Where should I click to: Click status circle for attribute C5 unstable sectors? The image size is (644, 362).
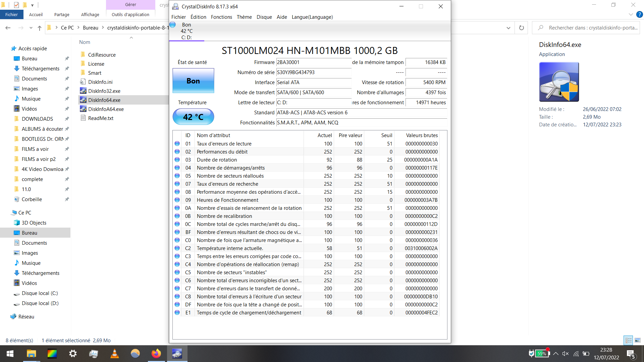(x=177, y=272)
